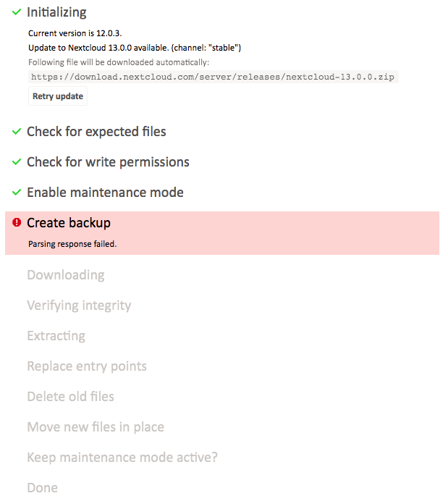Image resolution: width=448 pixels, height=501 pixels.
Task: Select the nextcloud-13.0.0.zip download URL
Action: [213, 77]
